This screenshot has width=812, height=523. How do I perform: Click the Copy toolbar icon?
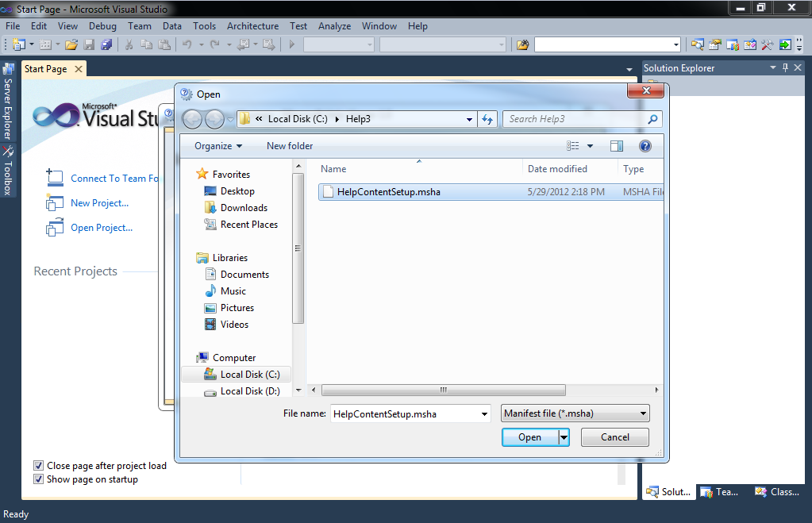(x=147, y=44)
